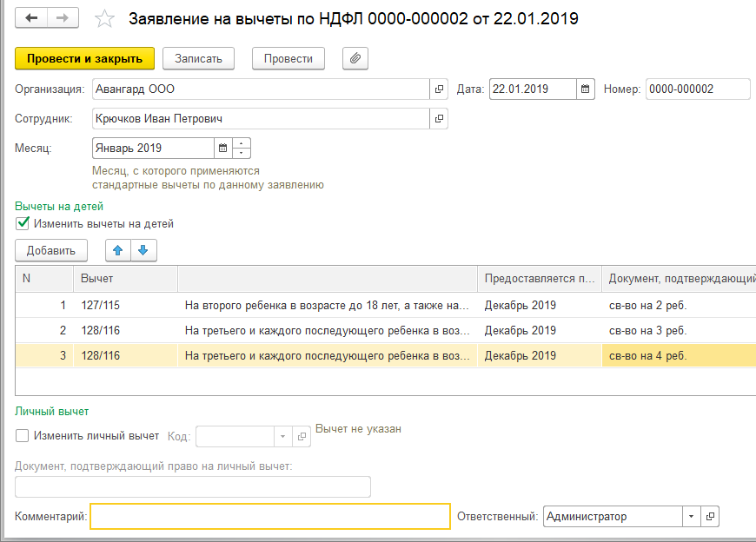Open employee Крючков details icon
The height and width of the screenshot is (542, 756).
pyautogui.click(x=439, y=118)
